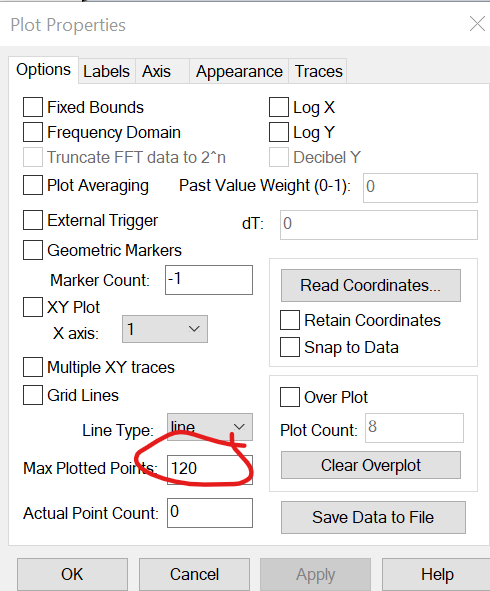
Task: Select the Traces tab
Action: click(x=318, y=71)
